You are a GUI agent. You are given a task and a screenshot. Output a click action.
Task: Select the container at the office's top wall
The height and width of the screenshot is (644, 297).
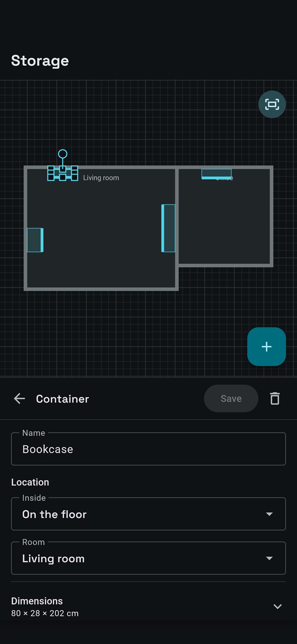(216, 174)
